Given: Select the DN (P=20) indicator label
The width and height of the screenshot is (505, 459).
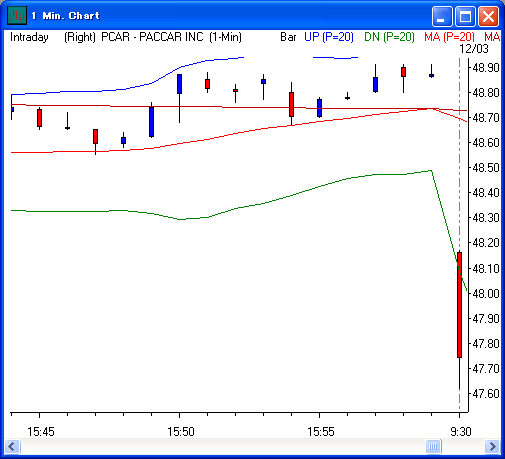Looking at the screenshot, I should click(x=389, y=37).
